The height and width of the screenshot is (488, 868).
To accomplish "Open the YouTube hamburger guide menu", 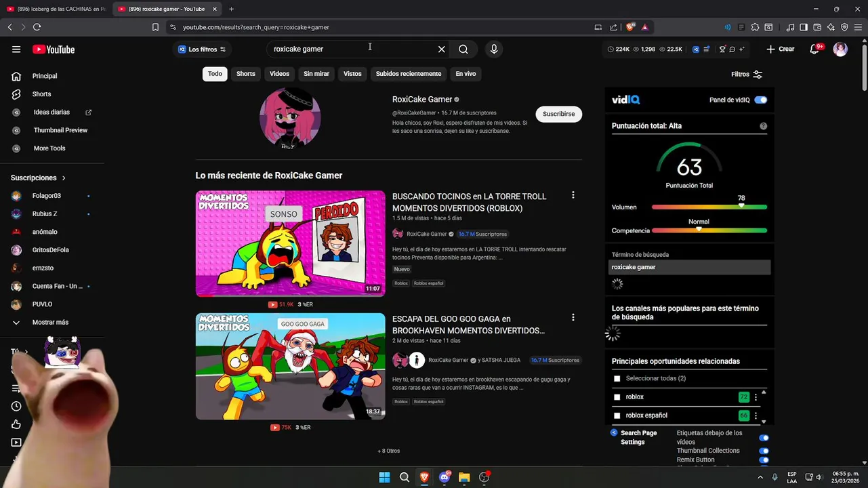I will (x=16, y=49).
